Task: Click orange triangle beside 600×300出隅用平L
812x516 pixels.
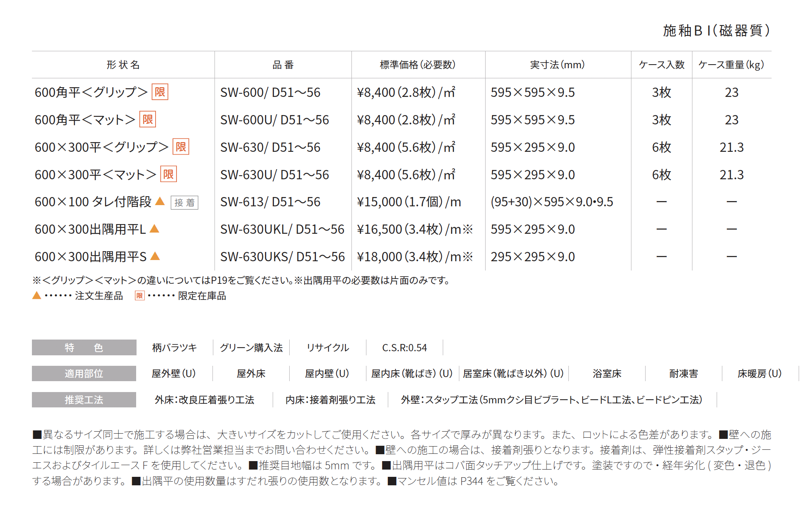Action: 154,229
